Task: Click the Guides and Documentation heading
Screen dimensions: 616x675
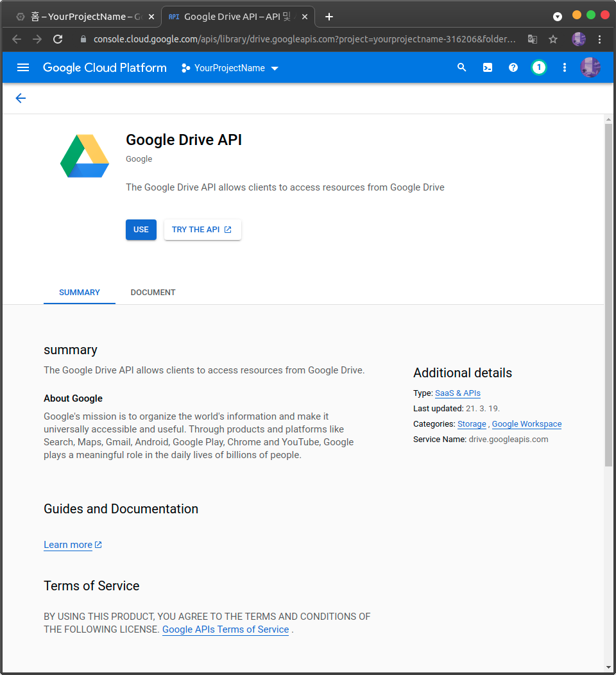Action: click(x=121, y=509)
